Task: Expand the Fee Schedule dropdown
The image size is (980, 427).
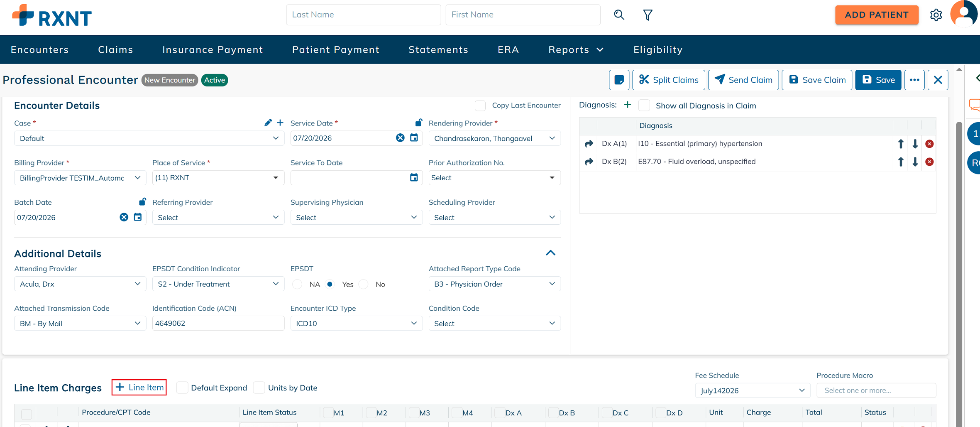Action: click(x=753, y=390)
